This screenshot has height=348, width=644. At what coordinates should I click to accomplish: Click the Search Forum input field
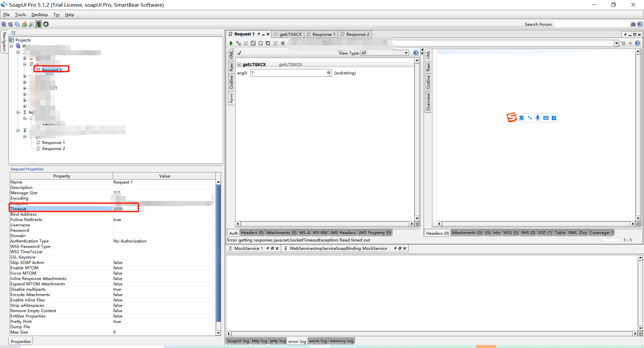pyautogui.click(x=592, y=24)
